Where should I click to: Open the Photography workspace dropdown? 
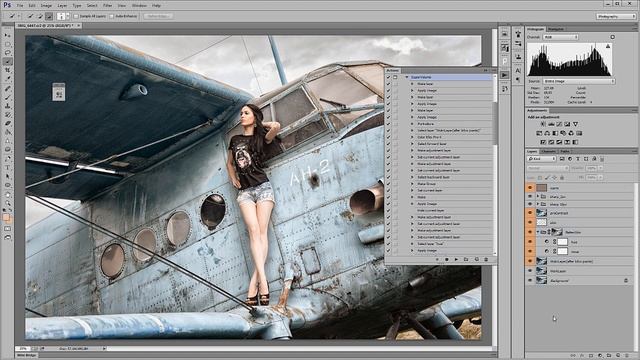tap(616, 16)
